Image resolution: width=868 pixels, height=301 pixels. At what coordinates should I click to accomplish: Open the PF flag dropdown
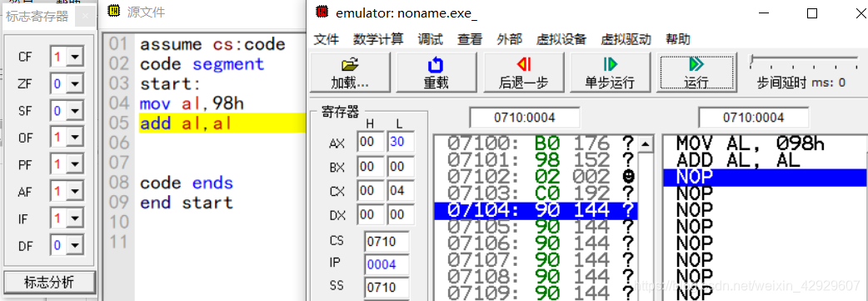pos(75,164)
